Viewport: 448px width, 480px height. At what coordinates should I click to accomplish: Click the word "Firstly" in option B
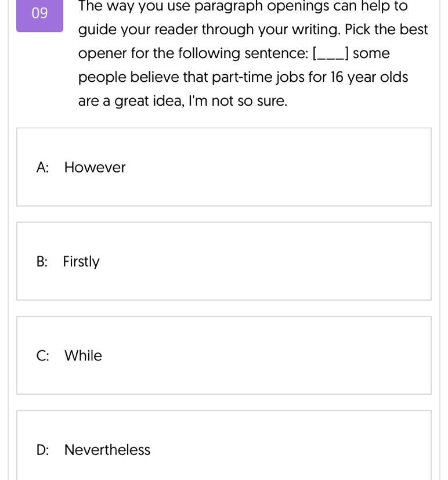pyautogui.click(x=81, y=262)
